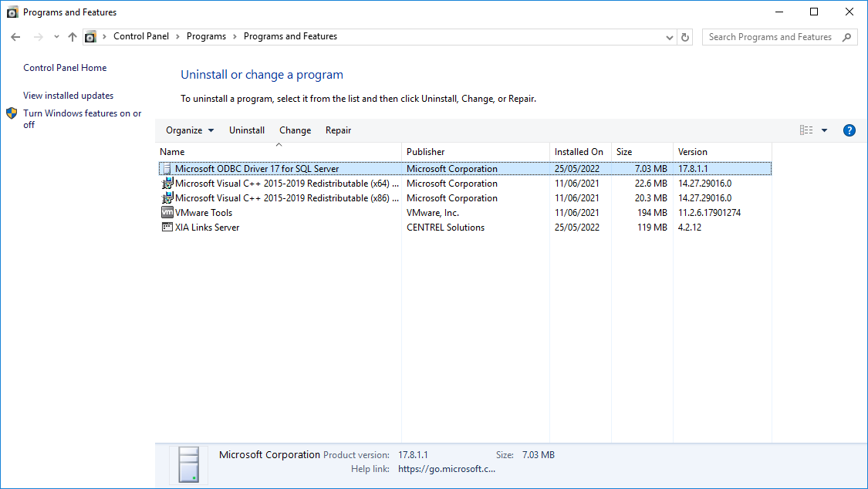Screen dimensions: 868x489
Task: Expand the address bar history dropdown
Action: [669, 37]
